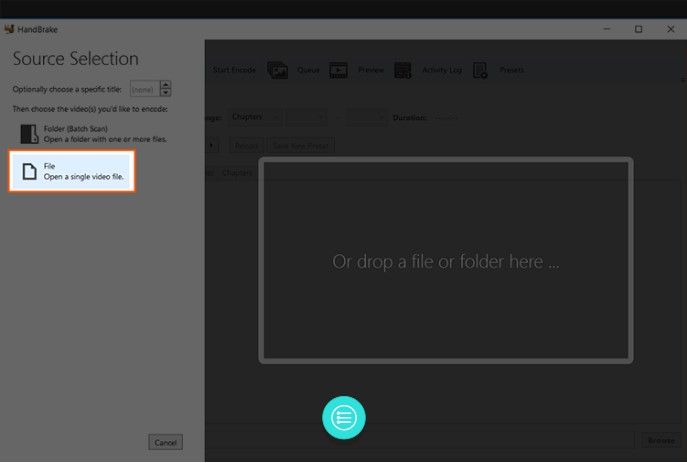This screenshot has height=463, width=687.
Task: Click the Source Selection heading
Action: pyautogui.click(x=75, y=59)
